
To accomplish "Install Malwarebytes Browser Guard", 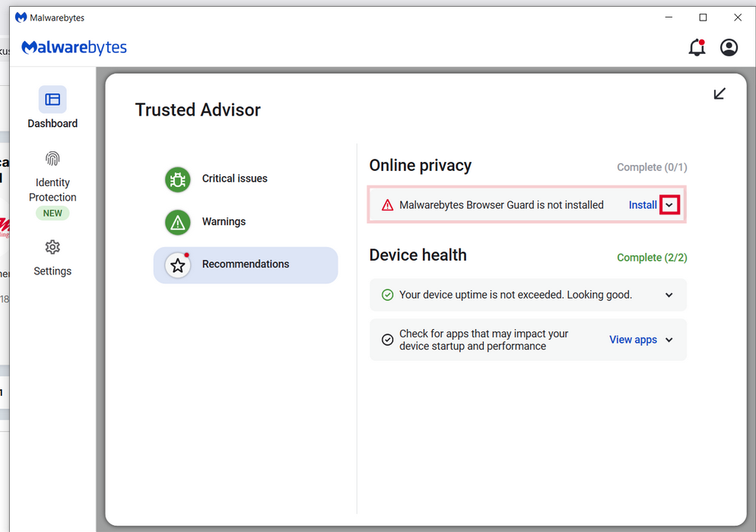I will (x=642, y=204).
